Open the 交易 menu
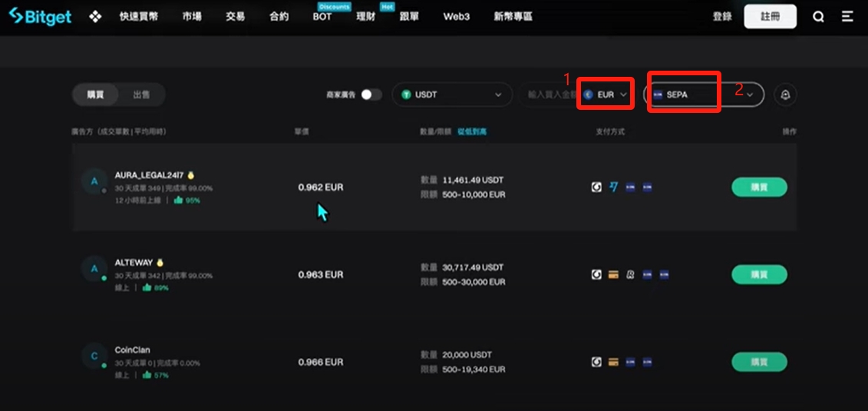The height and width of the screenshot is (411, 868). [236, 17]
